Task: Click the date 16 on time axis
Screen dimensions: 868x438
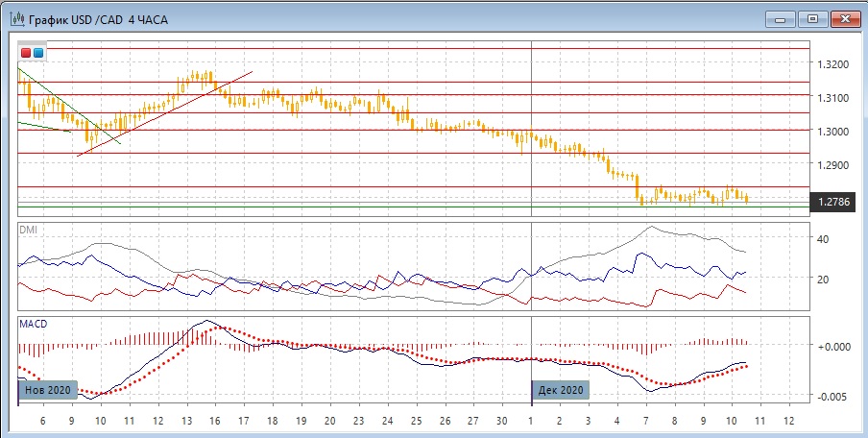Action: pos(214,422)
